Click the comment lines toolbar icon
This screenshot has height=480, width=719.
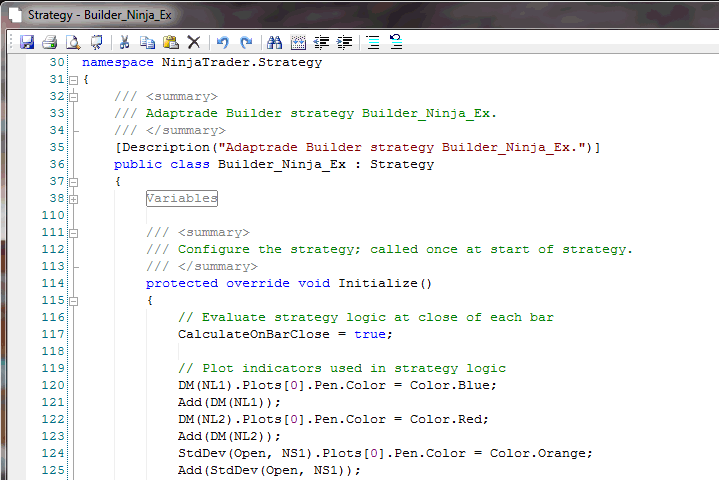pyautogui.click(x=373, y=42)
